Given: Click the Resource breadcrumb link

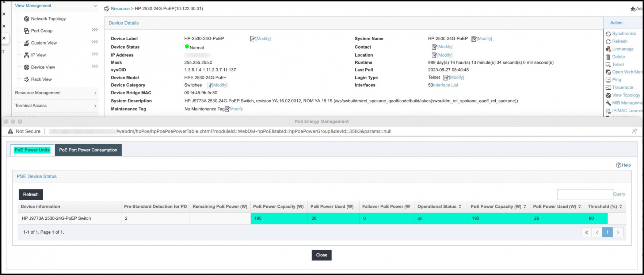Looking at the screenshot, I should pos(120,9).
